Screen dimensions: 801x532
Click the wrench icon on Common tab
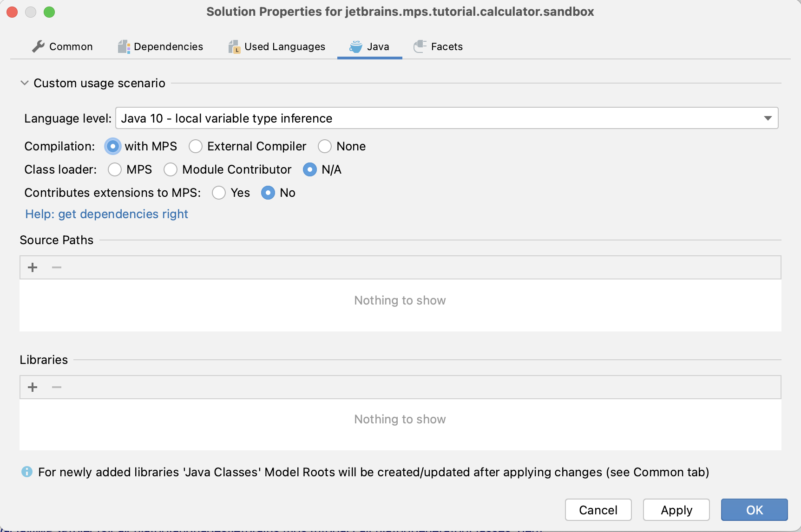pyautogui.click(x=38, y=46)
